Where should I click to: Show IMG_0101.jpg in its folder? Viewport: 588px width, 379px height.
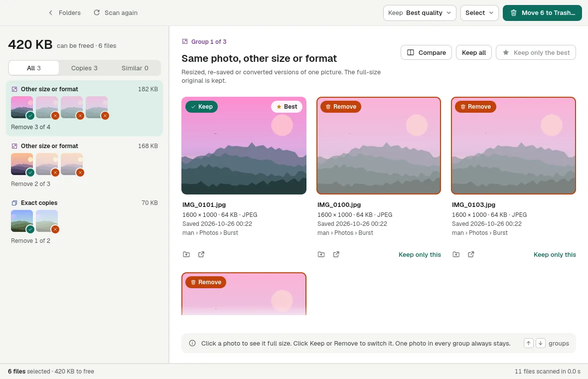click(186, 254)
